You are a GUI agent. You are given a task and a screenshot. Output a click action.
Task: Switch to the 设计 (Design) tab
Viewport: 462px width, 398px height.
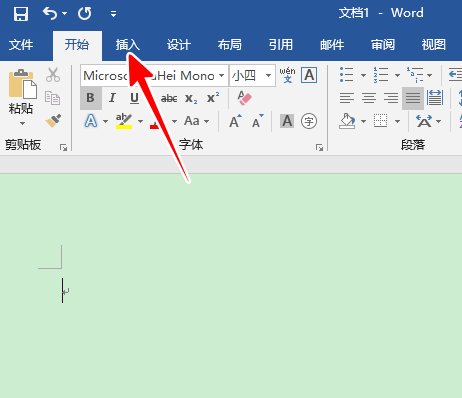[x=179, y=45]
